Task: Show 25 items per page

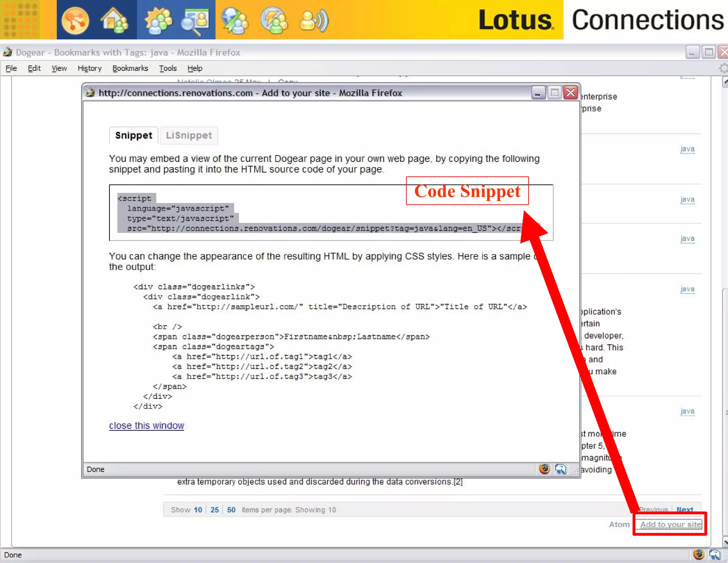Action: coord(214,510)
